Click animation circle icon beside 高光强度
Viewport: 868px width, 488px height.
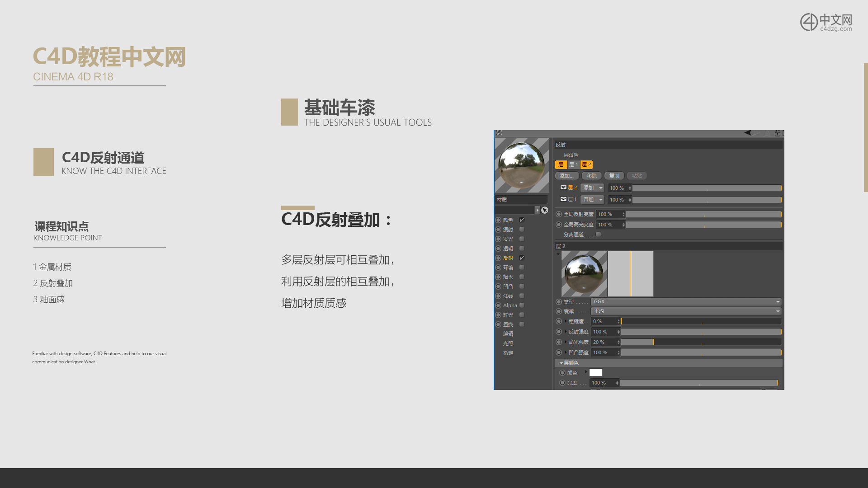(559, 342)
